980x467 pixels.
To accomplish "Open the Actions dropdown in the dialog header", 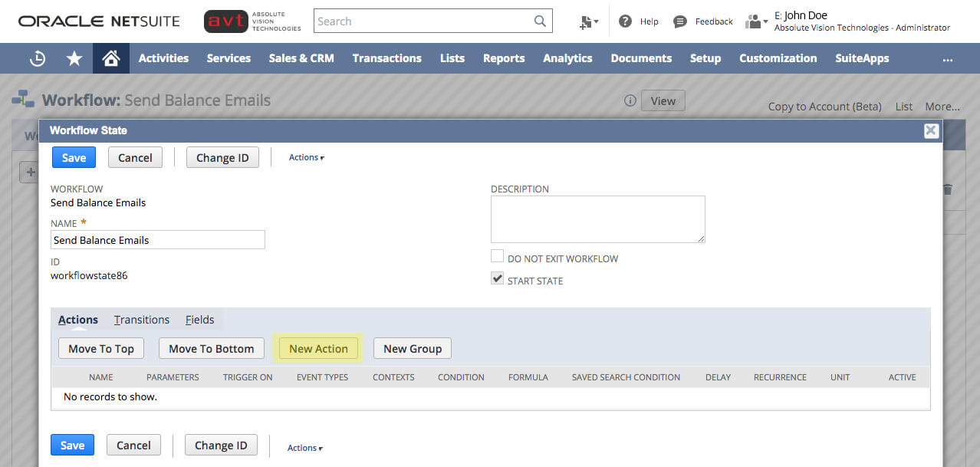I will tap(305, 157).
